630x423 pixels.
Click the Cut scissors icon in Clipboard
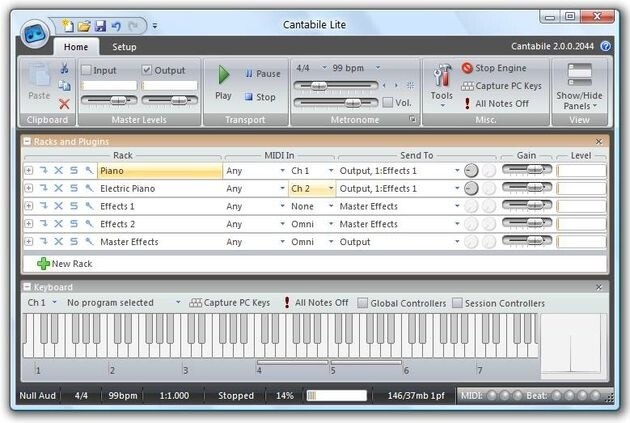pos(64,69)
